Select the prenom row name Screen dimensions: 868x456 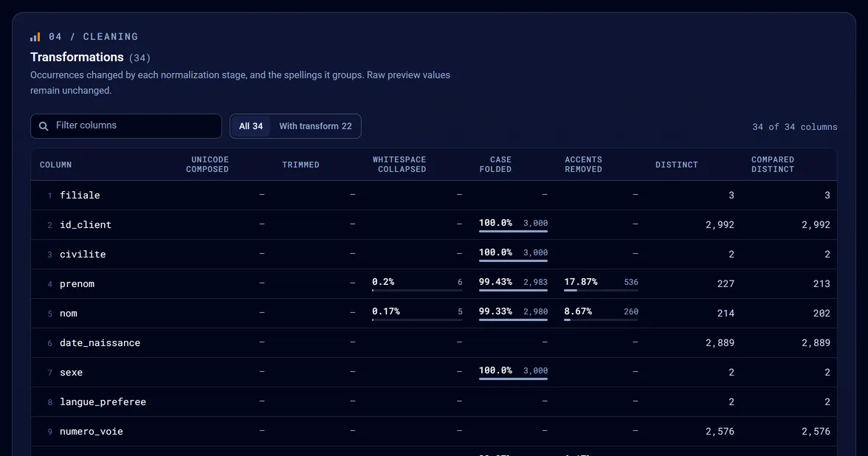click(x=77, y=284)
